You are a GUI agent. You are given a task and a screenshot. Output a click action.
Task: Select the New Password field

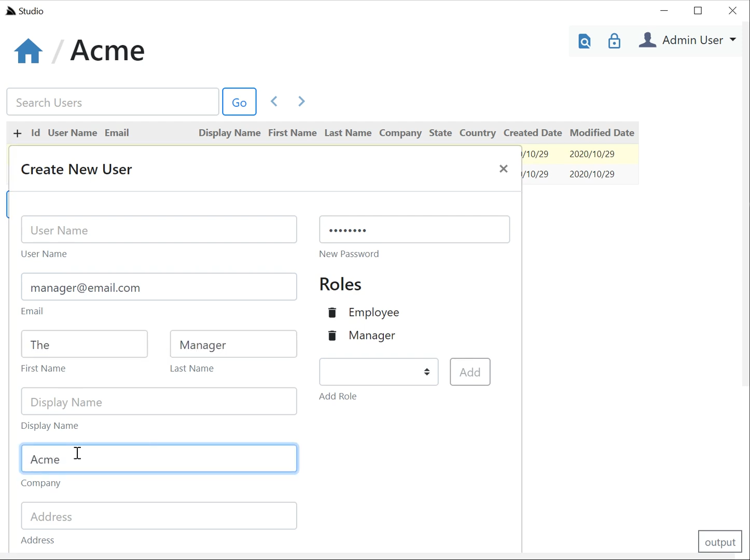414,230
